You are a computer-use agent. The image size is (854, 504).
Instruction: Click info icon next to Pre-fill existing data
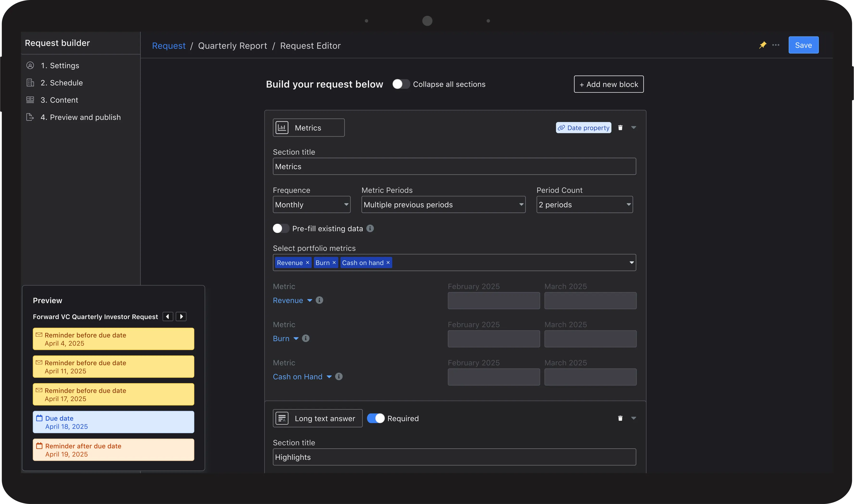[370, 229]
